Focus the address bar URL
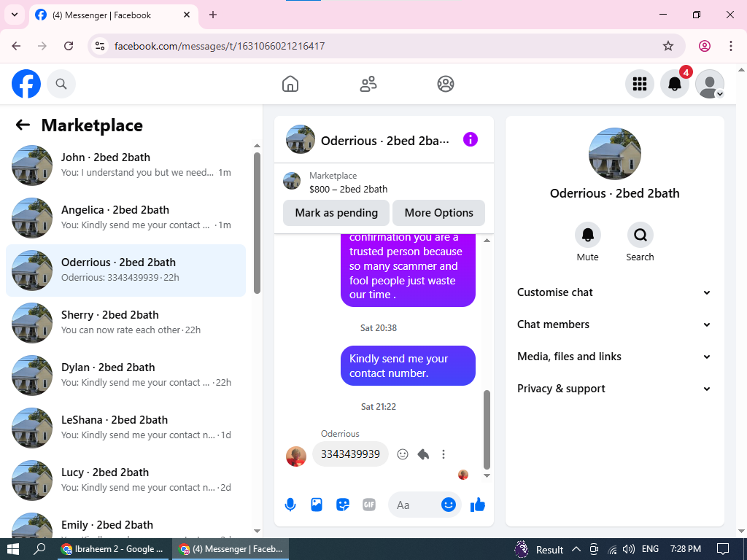This screenshot has height=560, width=747. (220, 46)
